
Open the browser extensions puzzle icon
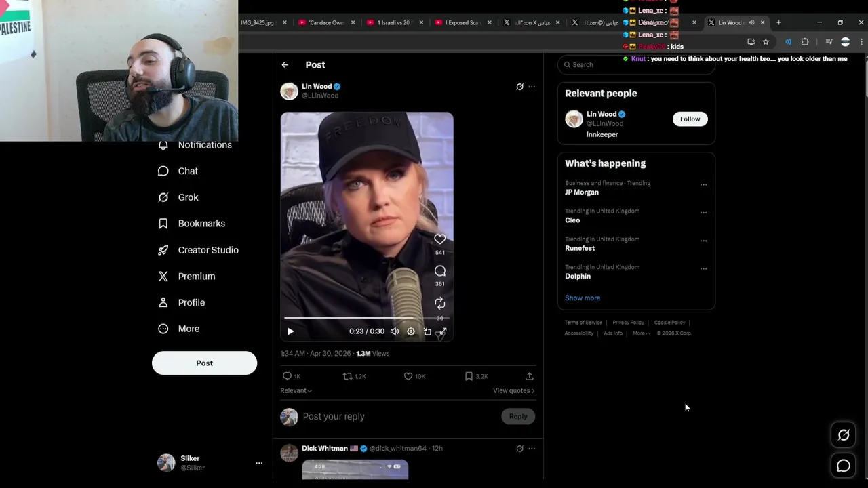pyautogui.click(x=805, y=42)
